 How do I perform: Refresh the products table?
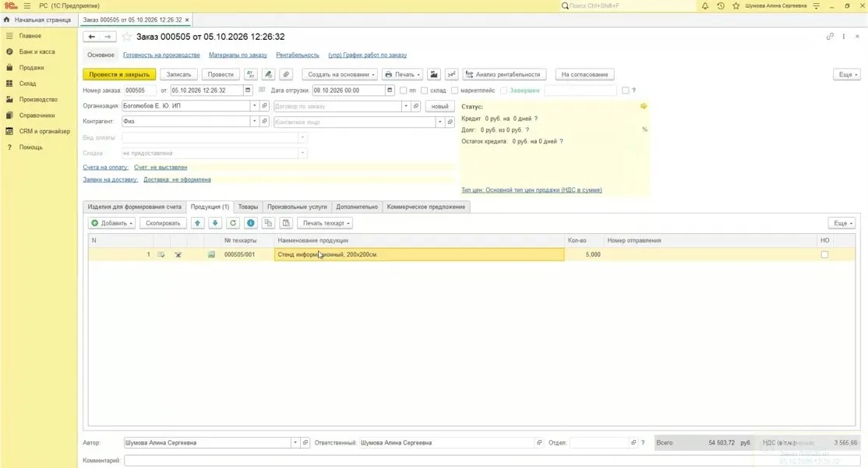[x=233, y=223]
